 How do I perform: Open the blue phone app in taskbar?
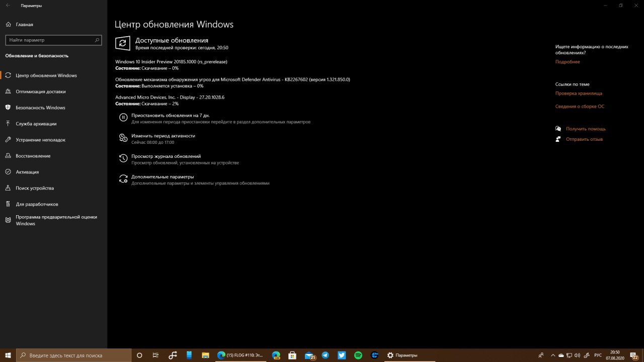tap(189, 355)
